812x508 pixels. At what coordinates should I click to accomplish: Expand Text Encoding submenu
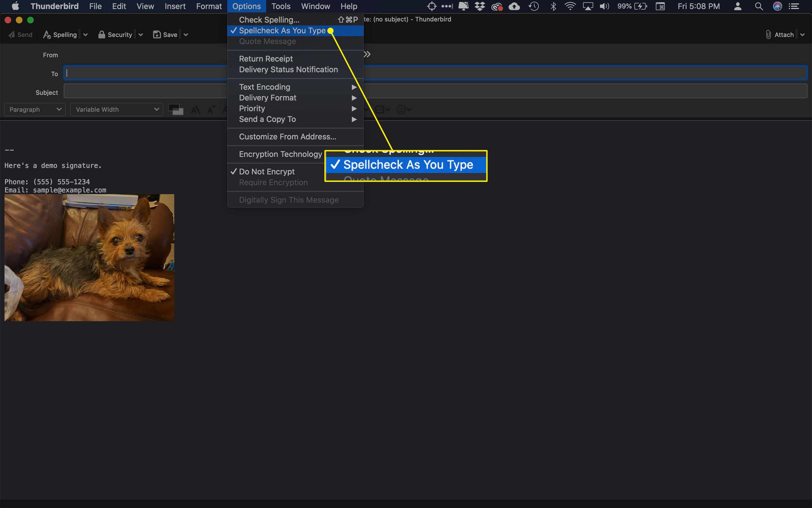(295, 87)
